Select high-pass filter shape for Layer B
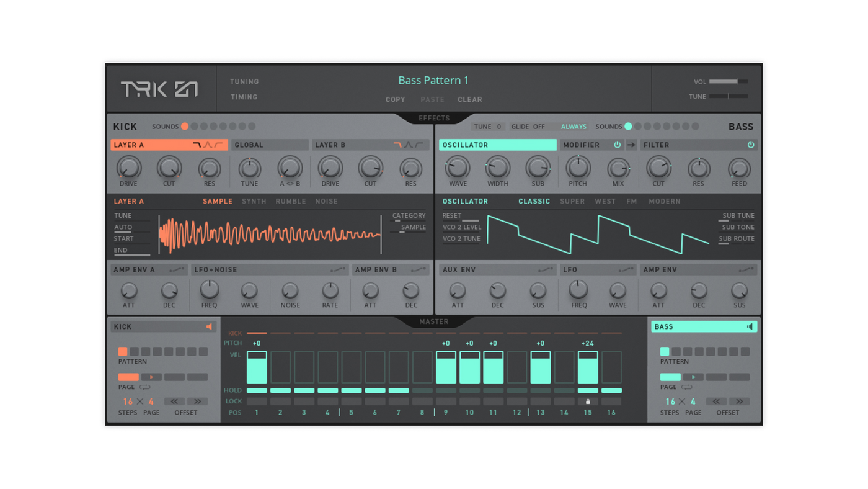The height and width of the screenshot is (489, 868). point(420,145)
